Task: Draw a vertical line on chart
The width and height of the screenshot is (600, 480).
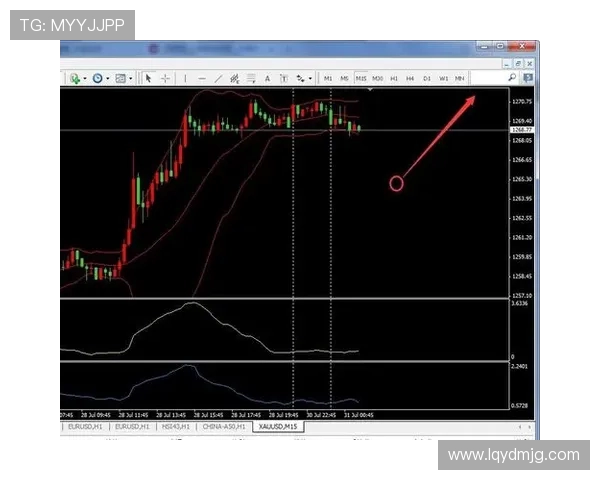Action: 185,78
